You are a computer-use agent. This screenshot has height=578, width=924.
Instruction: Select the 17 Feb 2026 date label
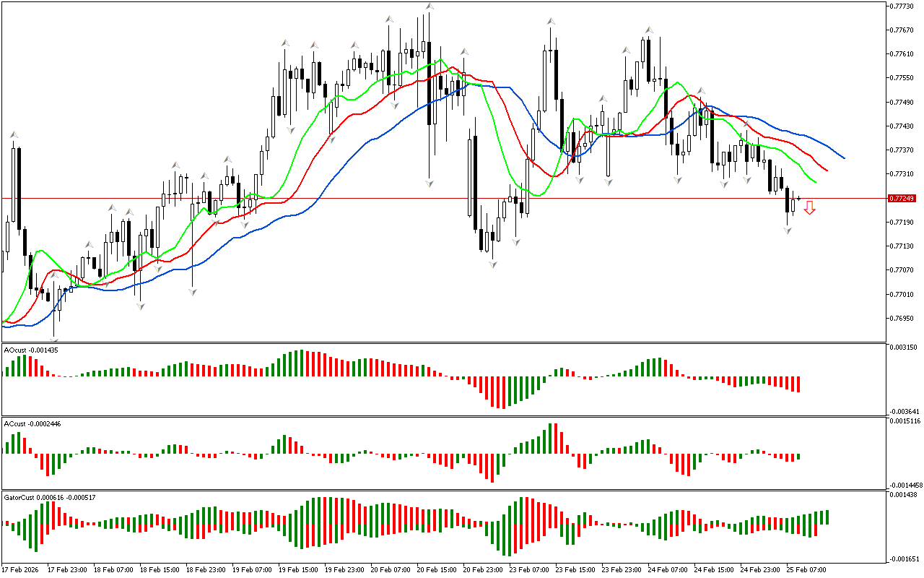coord(21,569)
